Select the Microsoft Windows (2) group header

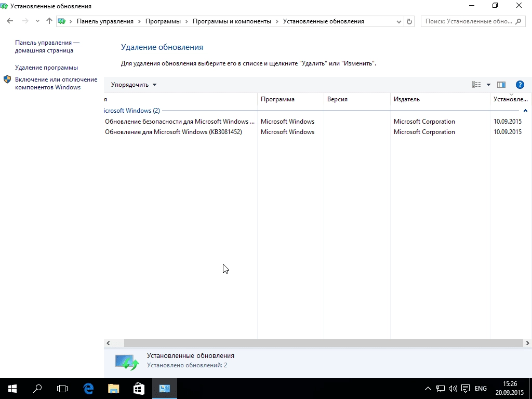coord(132,111)
